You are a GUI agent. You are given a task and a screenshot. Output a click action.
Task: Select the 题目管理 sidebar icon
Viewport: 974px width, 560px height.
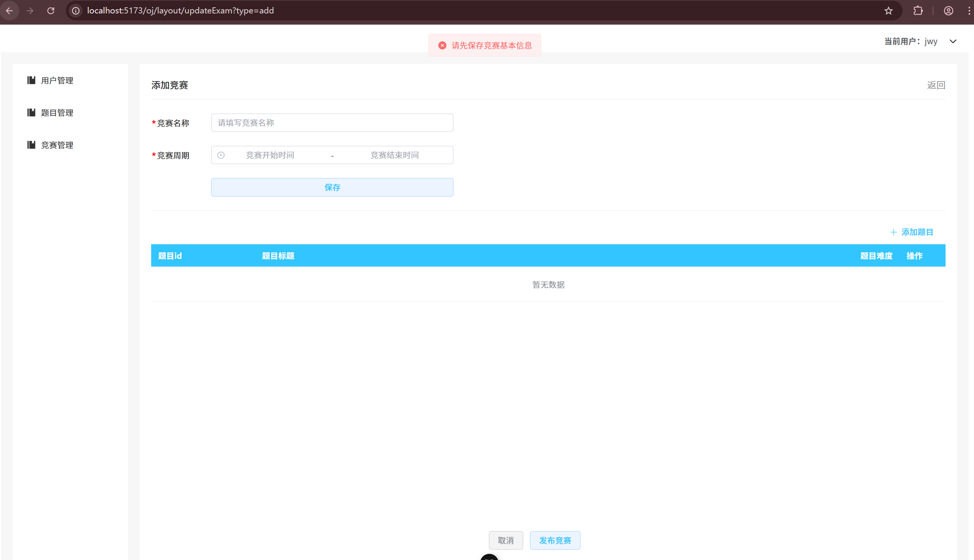click(32, 113)
